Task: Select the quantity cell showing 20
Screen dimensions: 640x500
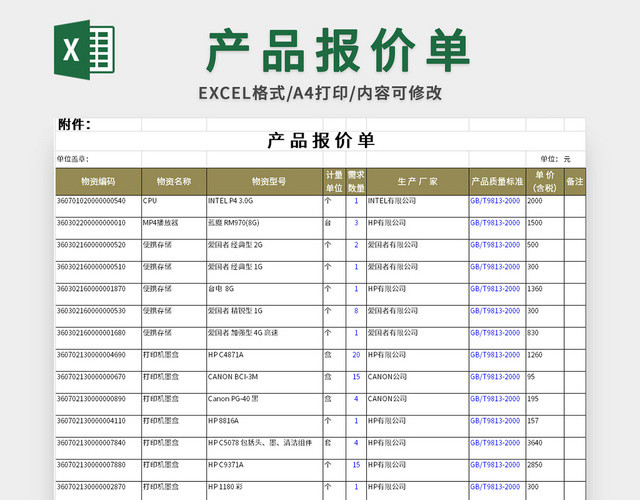Action: tap(356, 360)
